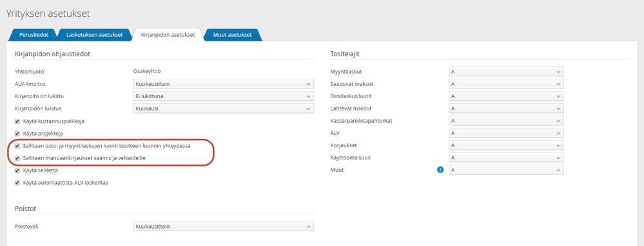Open Käyttöomaisuus tositelaji dropdown
The width and height of the screenshot is (644, 246).
506,158
